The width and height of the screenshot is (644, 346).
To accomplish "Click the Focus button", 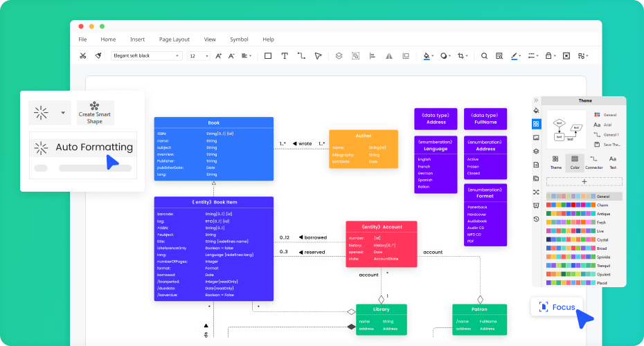I will 557,307.
